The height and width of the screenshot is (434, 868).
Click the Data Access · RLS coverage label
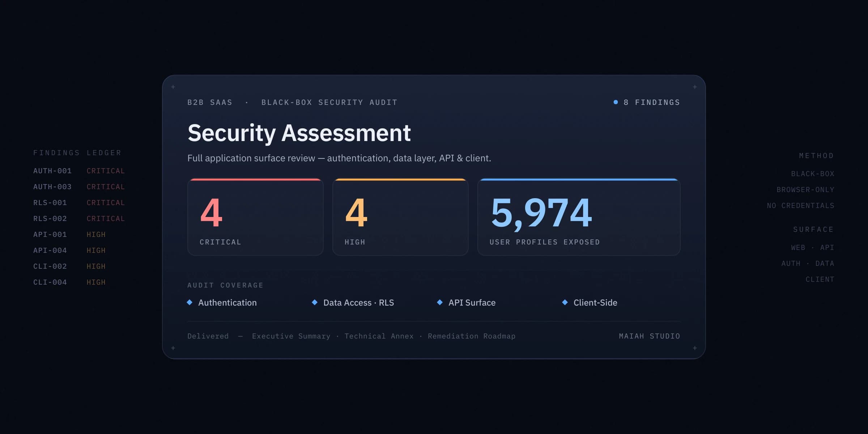pyautogui.click(x=359, y=302)
